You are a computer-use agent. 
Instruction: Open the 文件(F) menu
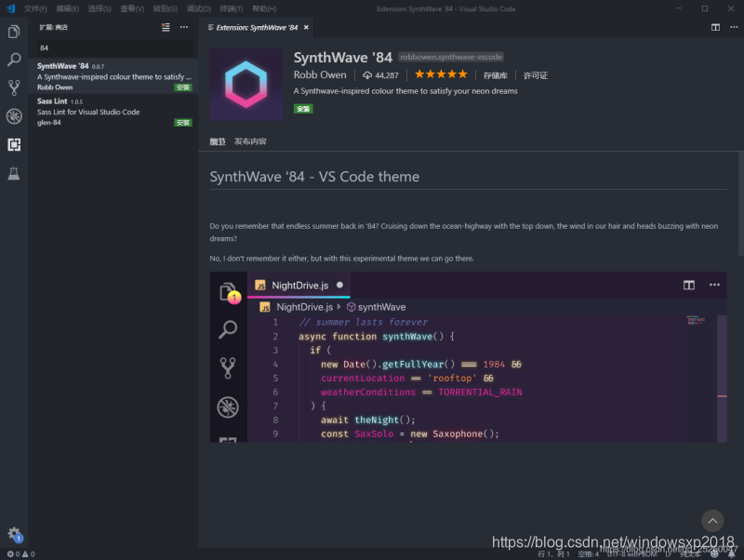(35, 8)
